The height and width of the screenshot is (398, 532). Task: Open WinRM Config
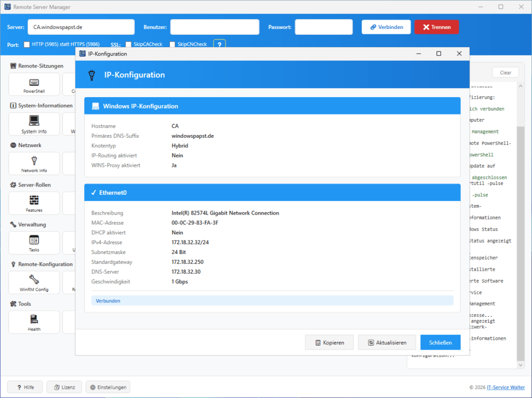pyautogui.click(x=33, y=282)
